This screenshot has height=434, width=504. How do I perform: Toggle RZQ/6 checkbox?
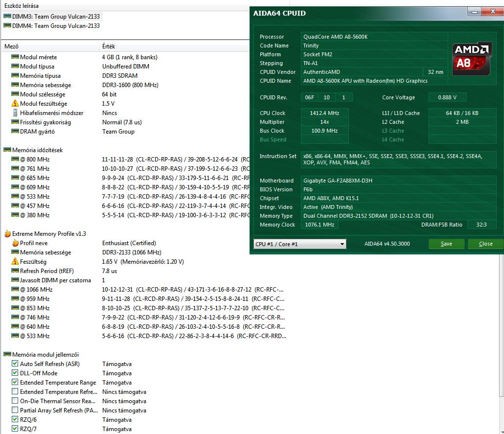click(x=15, y=419)
